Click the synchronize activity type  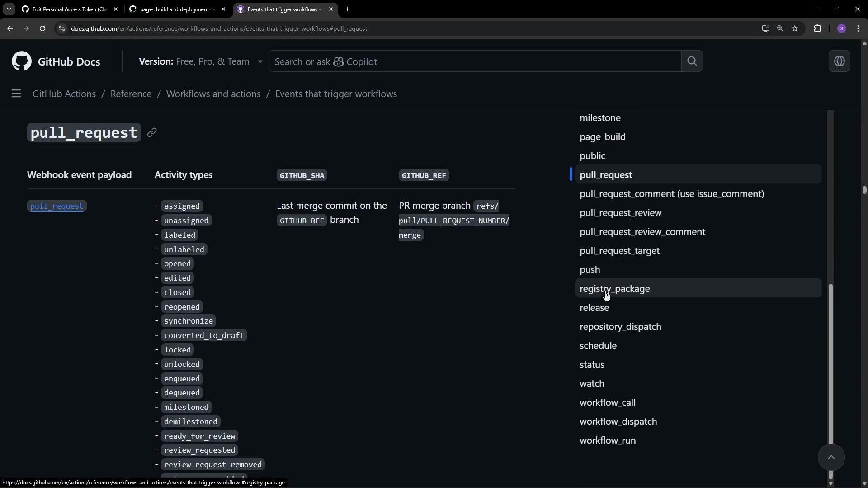coord(189,321)
